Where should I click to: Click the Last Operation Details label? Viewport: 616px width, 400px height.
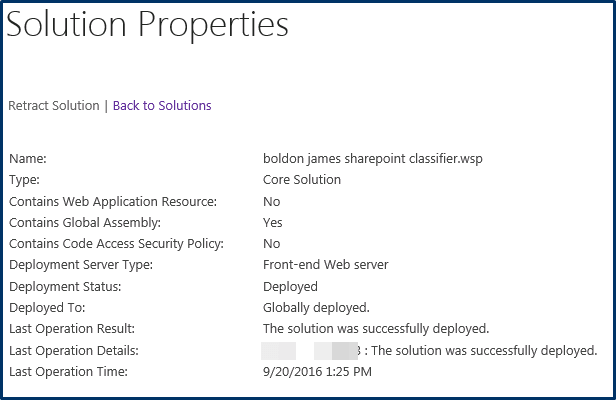[73, 350]
